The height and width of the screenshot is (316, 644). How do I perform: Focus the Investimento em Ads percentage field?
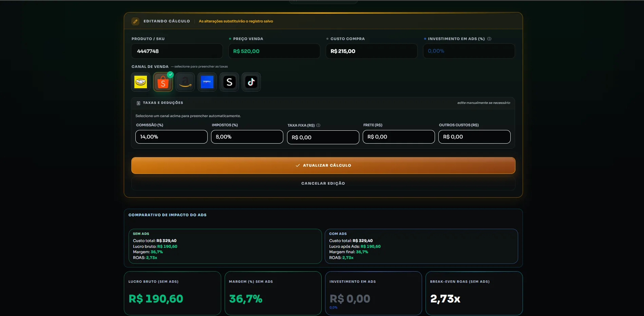coord(469,51)
